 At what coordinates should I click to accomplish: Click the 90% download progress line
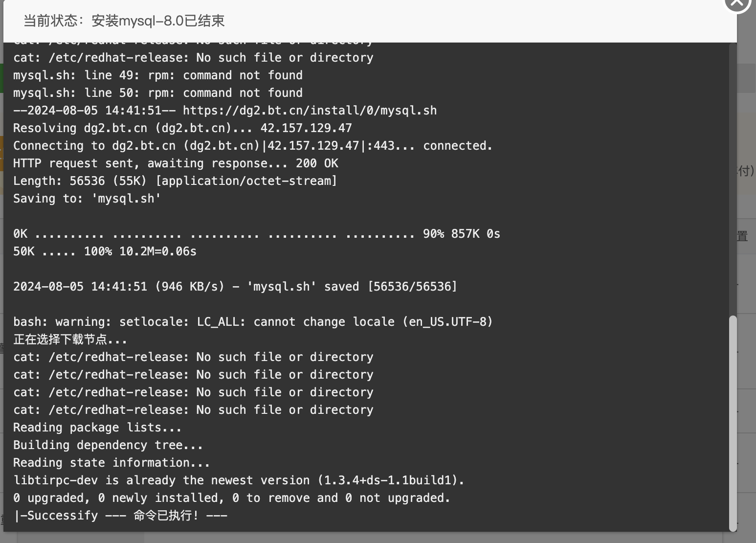point(257,234)
